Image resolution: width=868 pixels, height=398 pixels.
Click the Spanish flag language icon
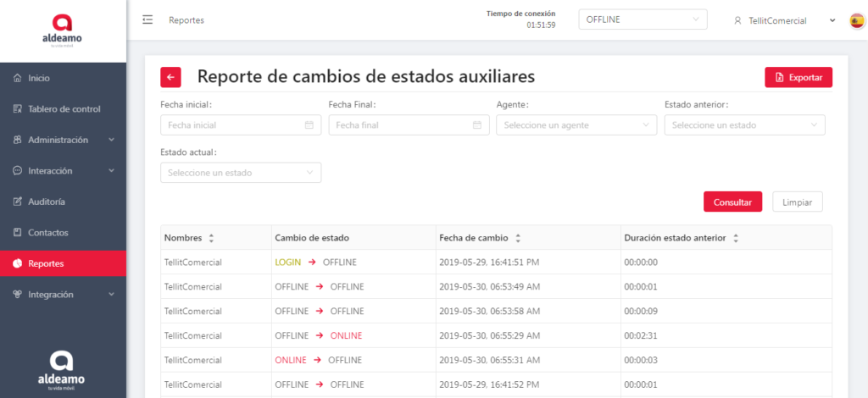[857, 20]
